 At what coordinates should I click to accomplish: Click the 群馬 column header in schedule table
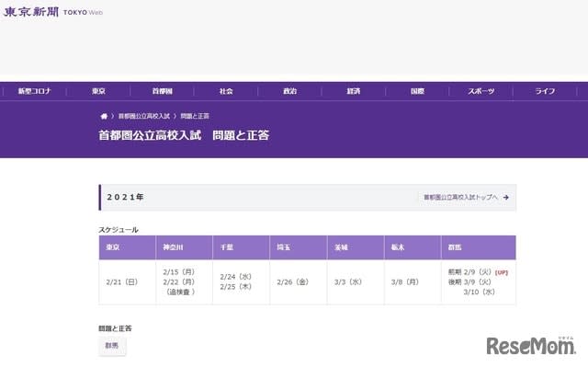point(479,247)
